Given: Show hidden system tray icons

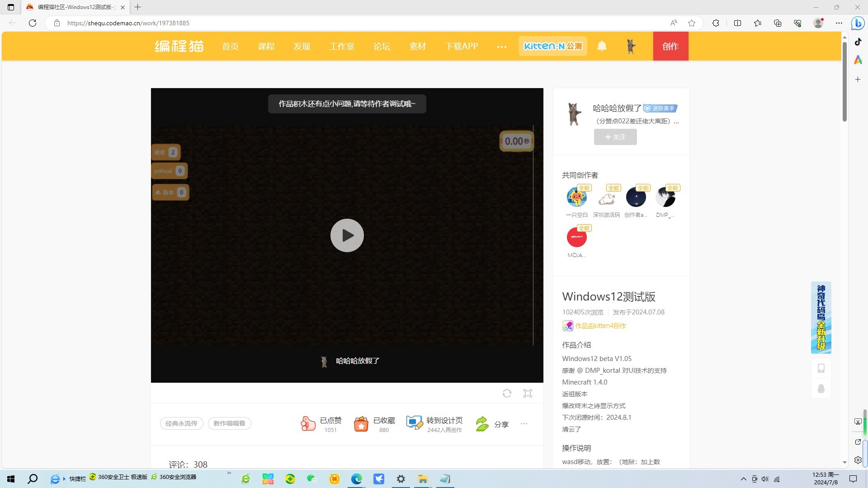Looking at the screenshot, I should [743, 479].
